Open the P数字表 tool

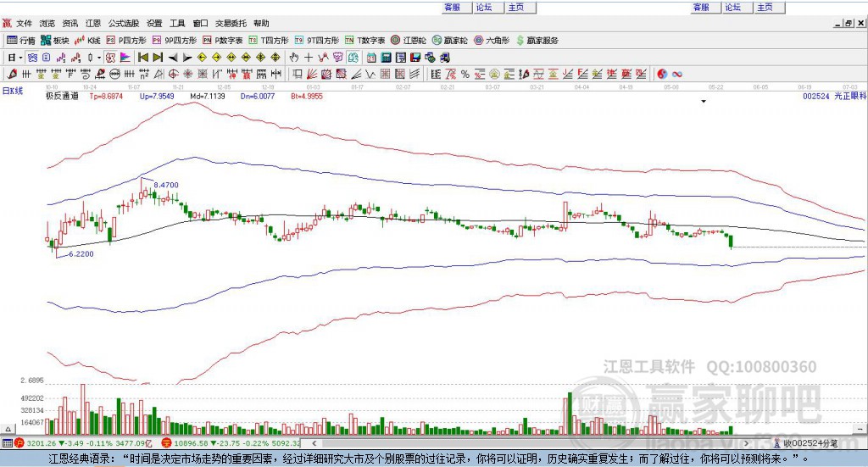click(223, 41)
